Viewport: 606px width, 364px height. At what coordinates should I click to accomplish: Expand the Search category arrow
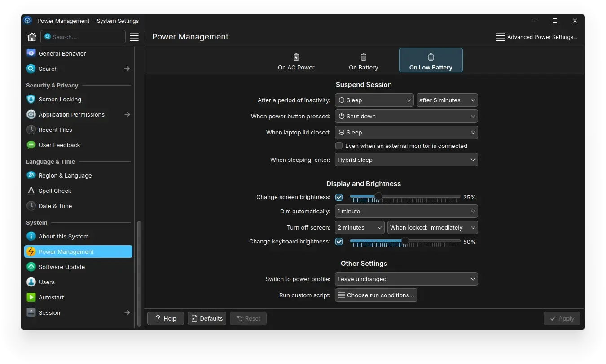click(x=127, y=69)
